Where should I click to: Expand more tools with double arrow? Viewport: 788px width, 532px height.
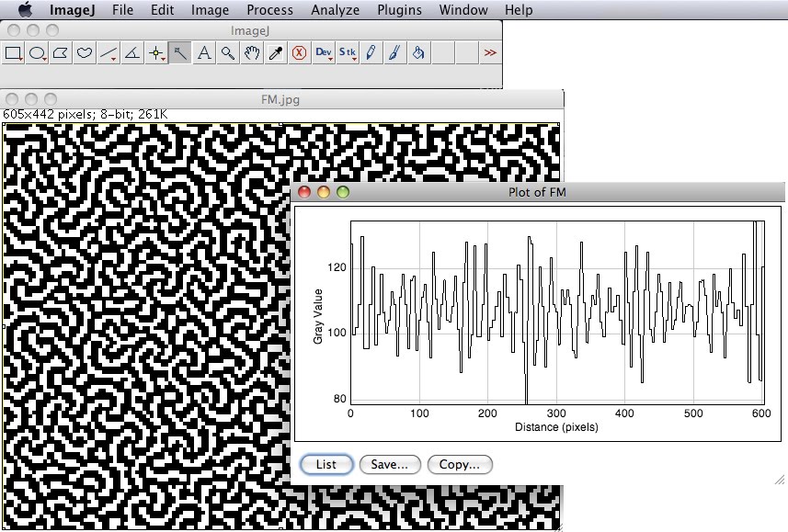(490, 53)
